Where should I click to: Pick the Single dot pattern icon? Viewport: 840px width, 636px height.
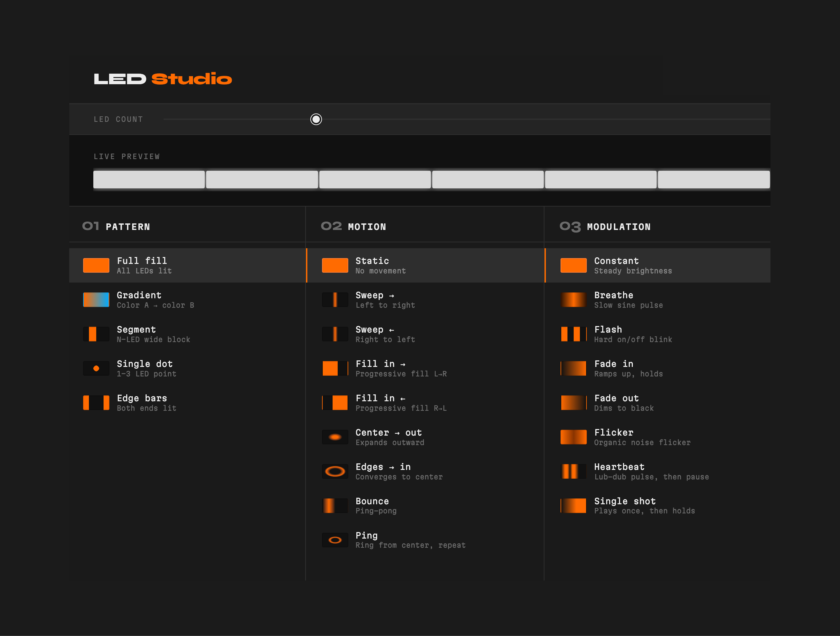pos(96,368)
